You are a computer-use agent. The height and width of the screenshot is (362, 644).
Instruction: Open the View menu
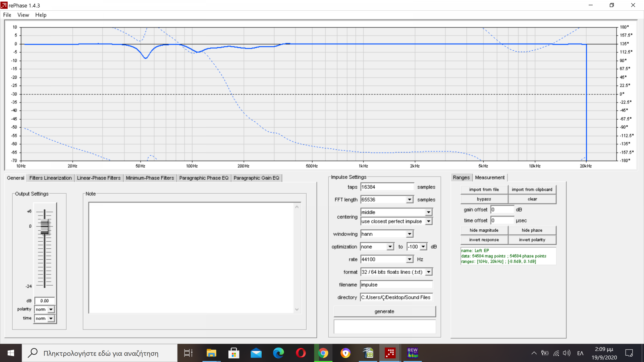23,15
